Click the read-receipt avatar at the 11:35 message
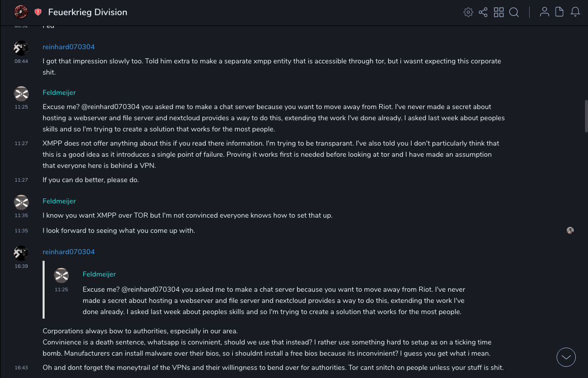Screen dimensions: 588x378 [570, 230]
